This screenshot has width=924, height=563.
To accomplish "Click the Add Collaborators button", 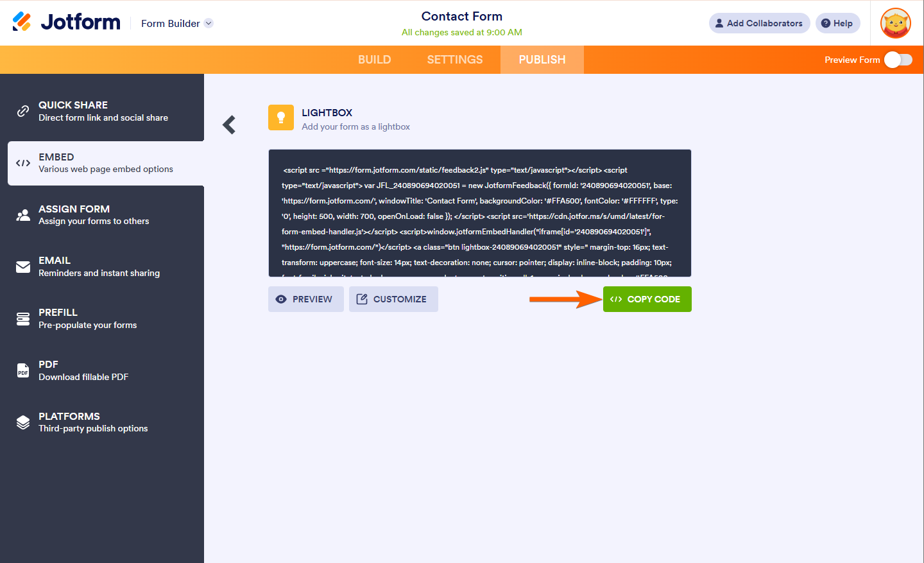I will (760, 23).
